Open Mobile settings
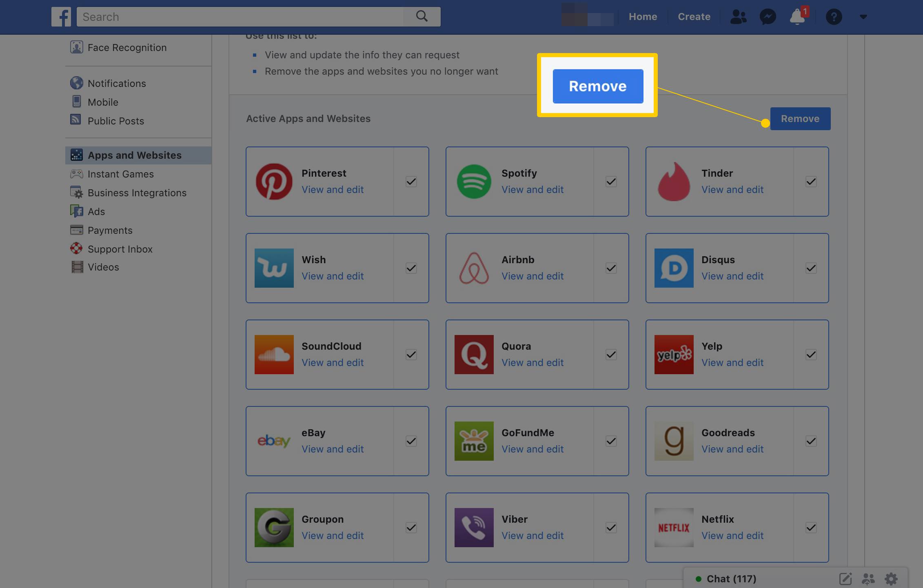Screen dimensions: 923x588 tap(138, 102)
